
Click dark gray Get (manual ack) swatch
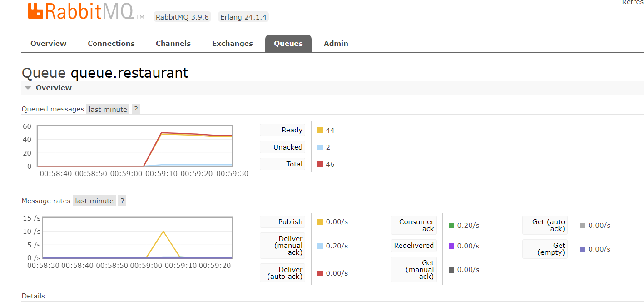point(451,270)
